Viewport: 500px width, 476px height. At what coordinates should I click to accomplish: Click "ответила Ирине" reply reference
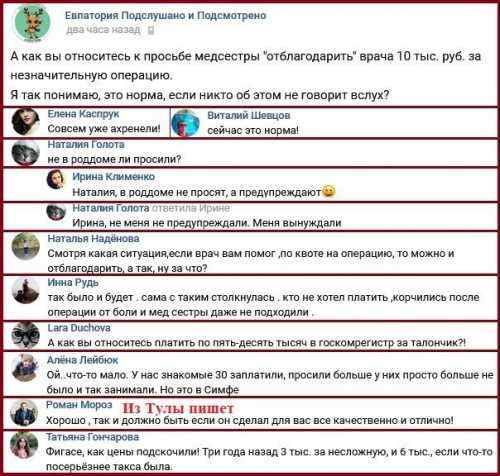click(x=191, y=208)
